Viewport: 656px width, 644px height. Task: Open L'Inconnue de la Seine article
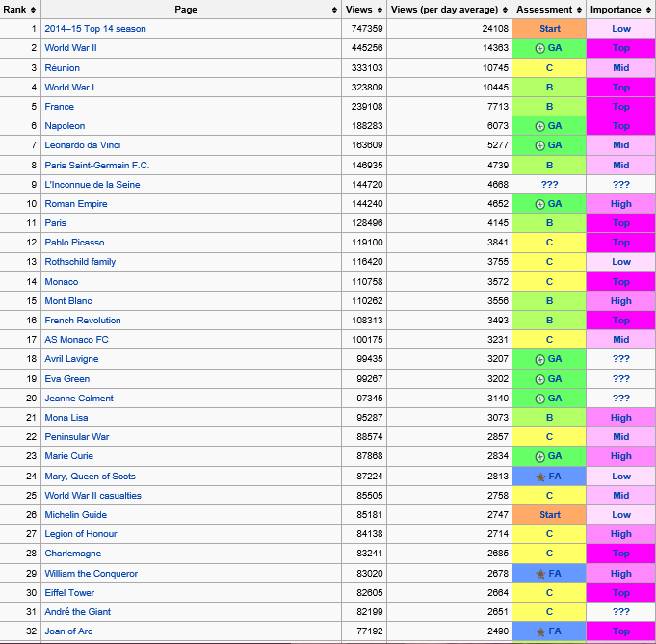coord(92,185)
